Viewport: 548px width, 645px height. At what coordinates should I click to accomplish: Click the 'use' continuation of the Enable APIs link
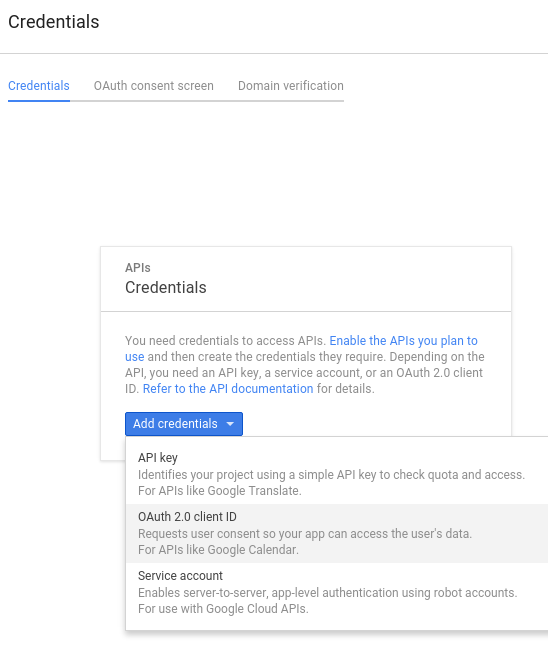point(135,357)
